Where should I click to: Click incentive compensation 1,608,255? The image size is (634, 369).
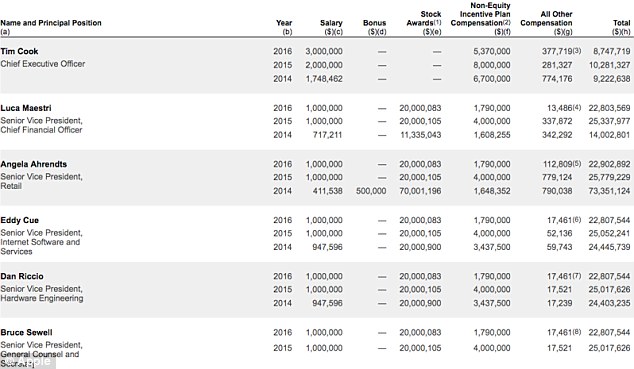pos(492,135)
